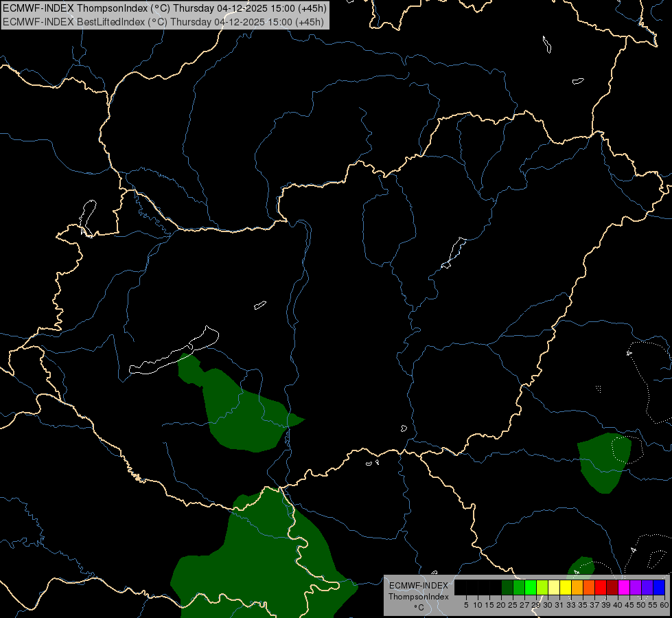
Task: Click the ThompsonIndex title line at top
Action: point(165,8)
